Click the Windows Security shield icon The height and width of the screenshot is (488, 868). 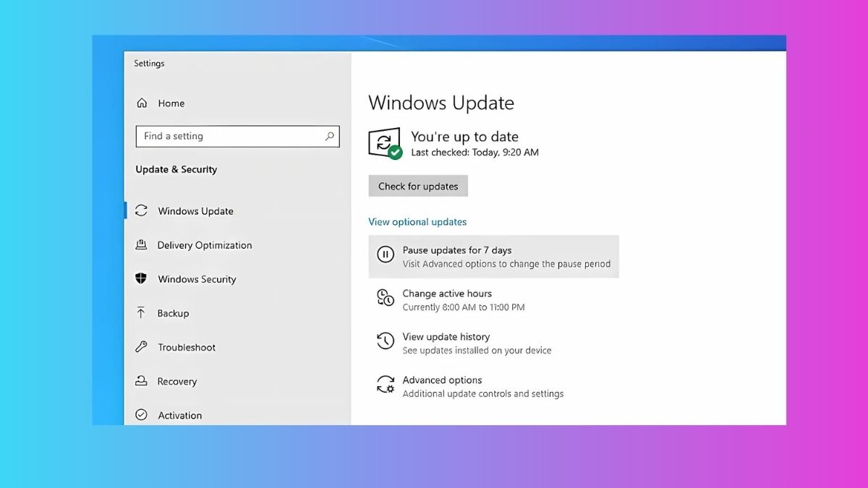(x=142, y=279)
